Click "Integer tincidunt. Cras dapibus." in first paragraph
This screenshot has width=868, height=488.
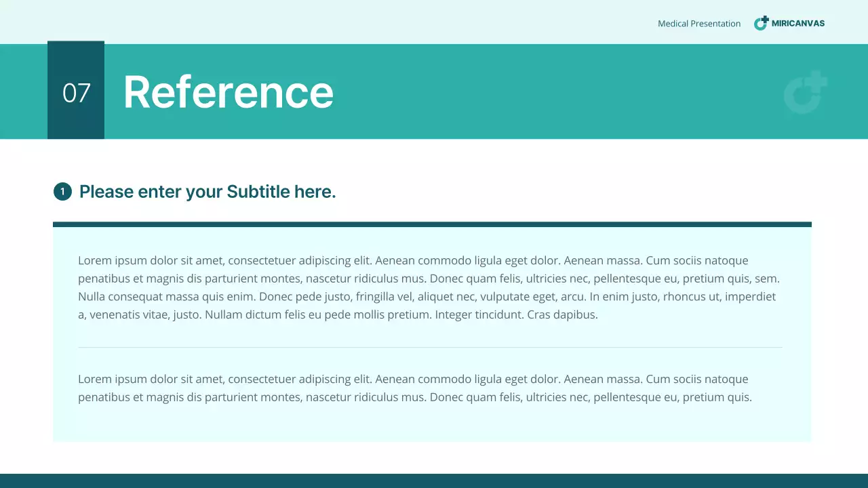point(517,314)
